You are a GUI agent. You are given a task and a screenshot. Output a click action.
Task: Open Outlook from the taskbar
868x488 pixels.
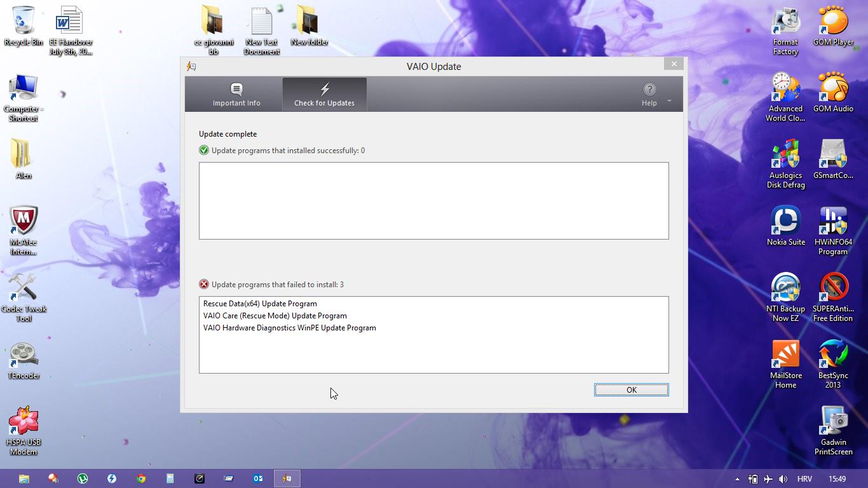pos(257,478)
